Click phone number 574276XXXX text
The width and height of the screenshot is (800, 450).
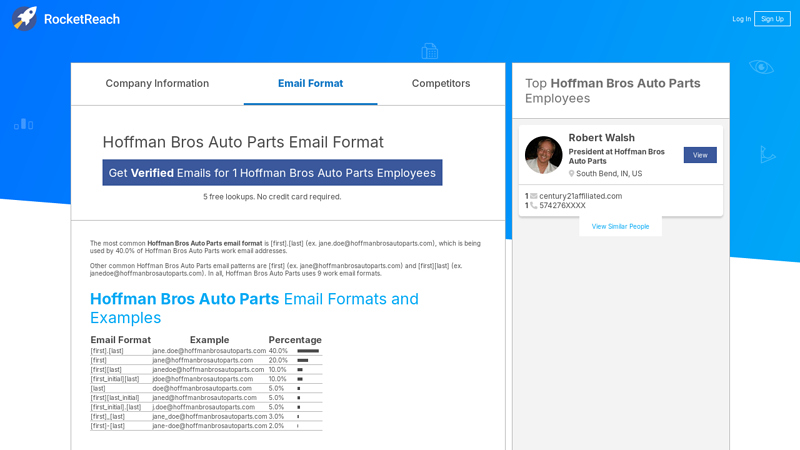(x=562, y=206)
